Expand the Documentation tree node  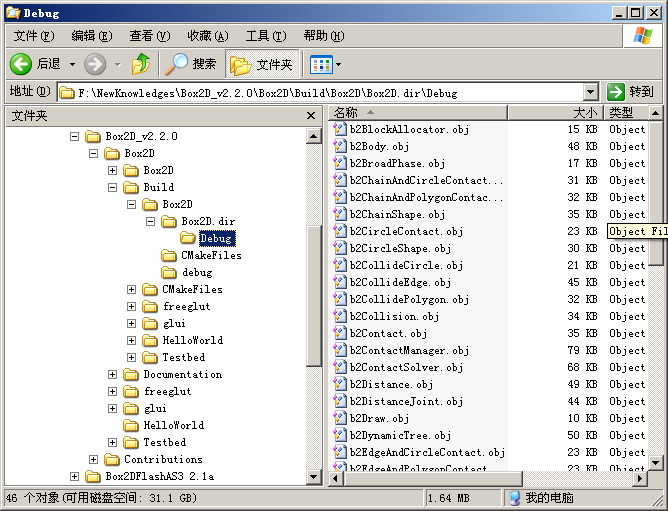coord(112,375)
